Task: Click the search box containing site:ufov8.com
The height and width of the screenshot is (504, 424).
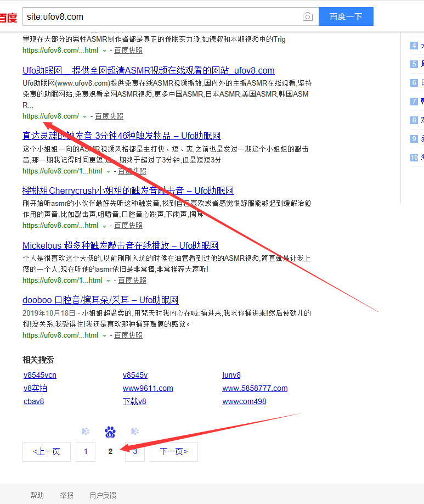Action: 171,16
